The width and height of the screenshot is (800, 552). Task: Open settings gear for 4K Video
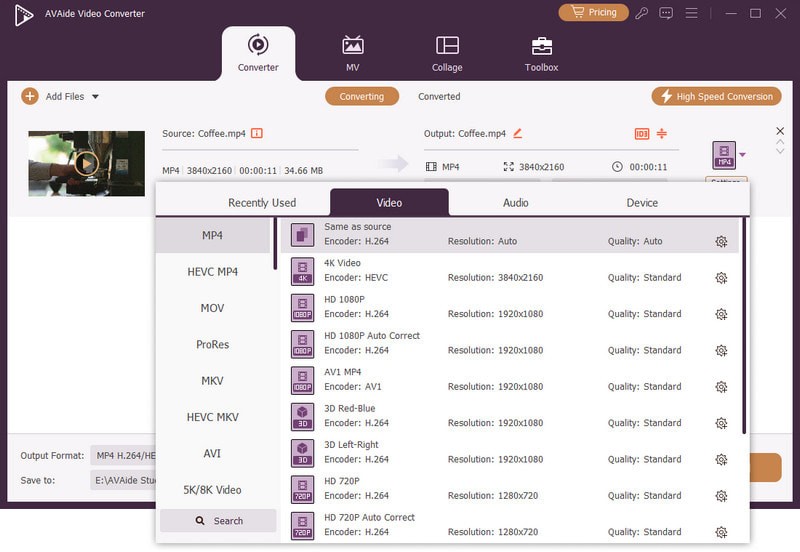tap(721, 278)
